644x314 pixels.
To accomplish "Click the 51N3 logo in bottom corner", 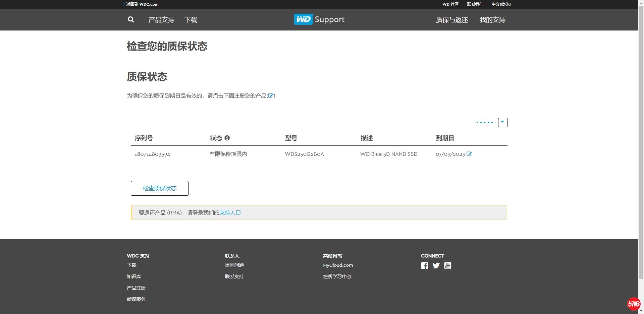I will [634, 304].
